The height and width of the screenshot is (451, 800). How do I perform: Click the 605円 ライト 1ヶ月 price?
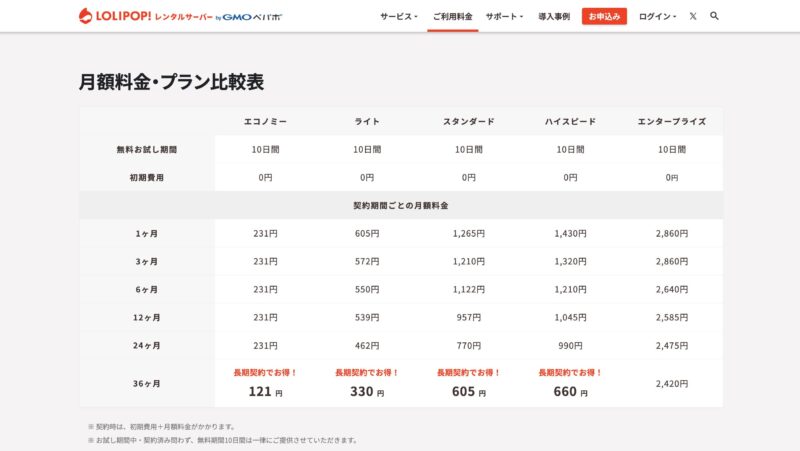tap(367, 234)
